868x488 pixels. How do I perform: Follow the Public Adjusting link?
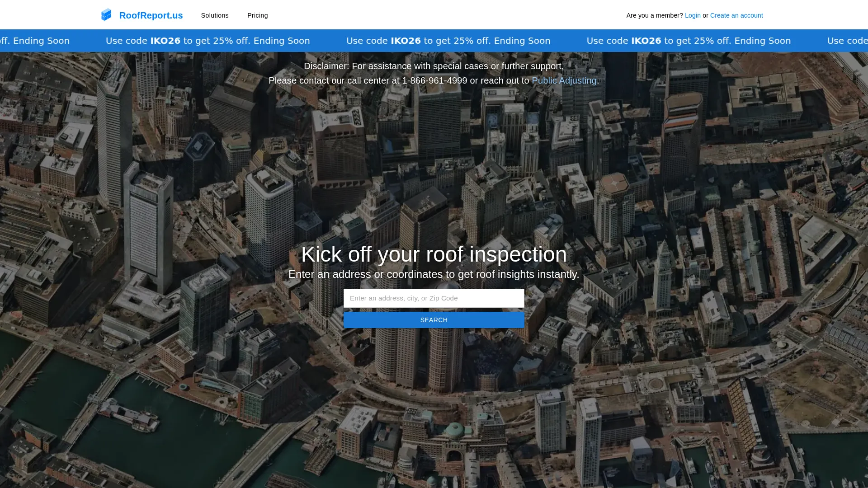564,80
